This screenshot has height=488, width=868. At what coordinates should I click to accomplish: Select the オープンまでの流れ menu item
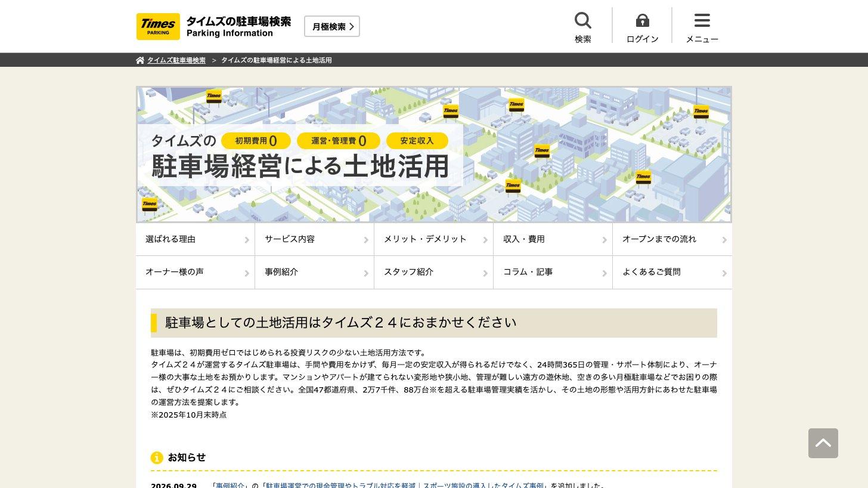coord(672,239)
